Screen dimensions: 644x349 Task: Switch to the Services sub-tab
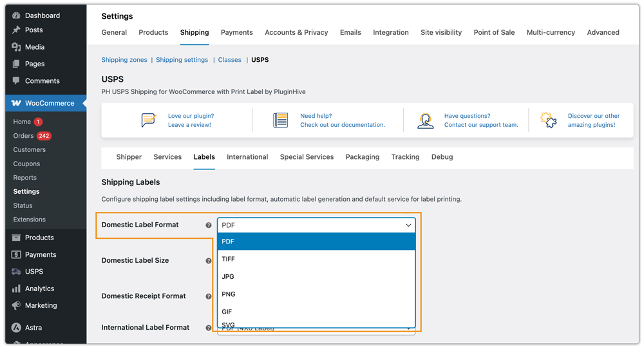pos(167,157)
